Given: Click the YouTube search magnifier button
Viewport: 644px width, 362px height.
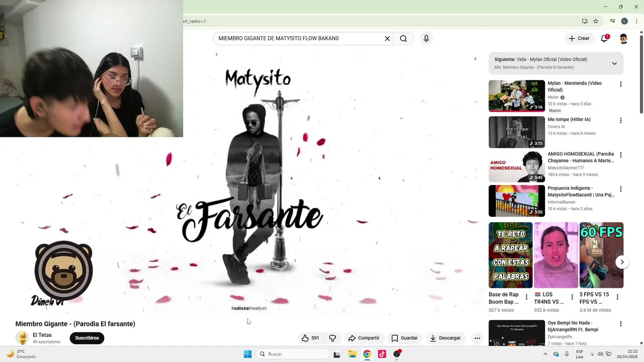Looking at the screenshot, I should point(404,39).
